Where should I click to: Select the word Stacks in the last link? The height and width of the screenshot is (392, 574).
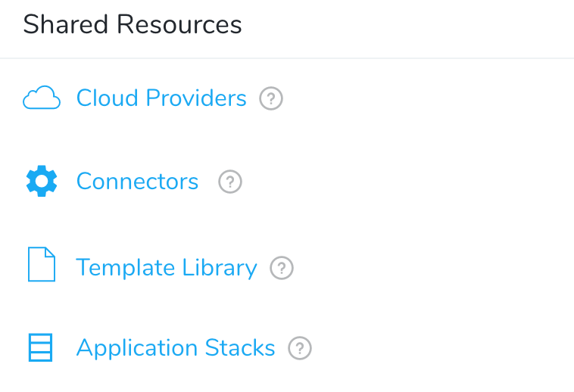[x=240, y=348]
